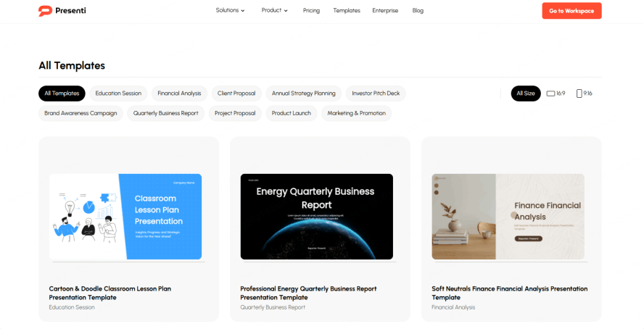Image resolution: width=644 pixels, height=329 pixels.
Task: Click the Presenti logo icon
Action: (45, 11)
